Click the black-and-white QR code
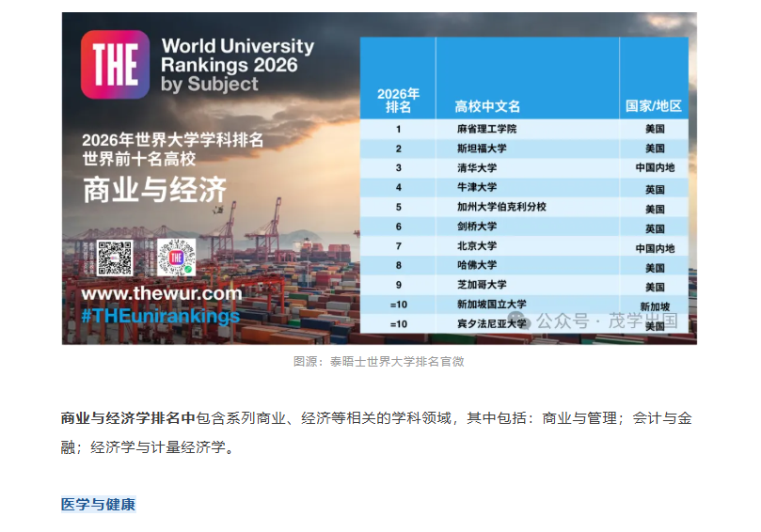Image resolution: width=761 pixels, height=532 pixels. [115, 258]
